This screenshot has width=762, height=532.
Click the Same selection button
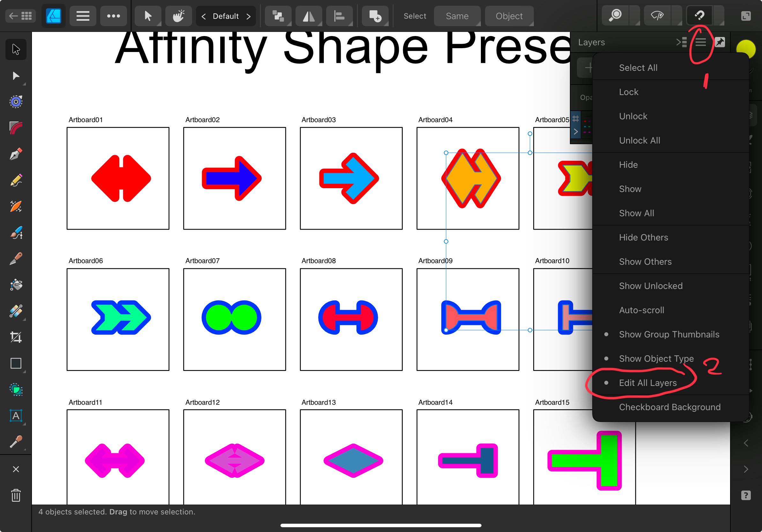[x=457, y=16]
